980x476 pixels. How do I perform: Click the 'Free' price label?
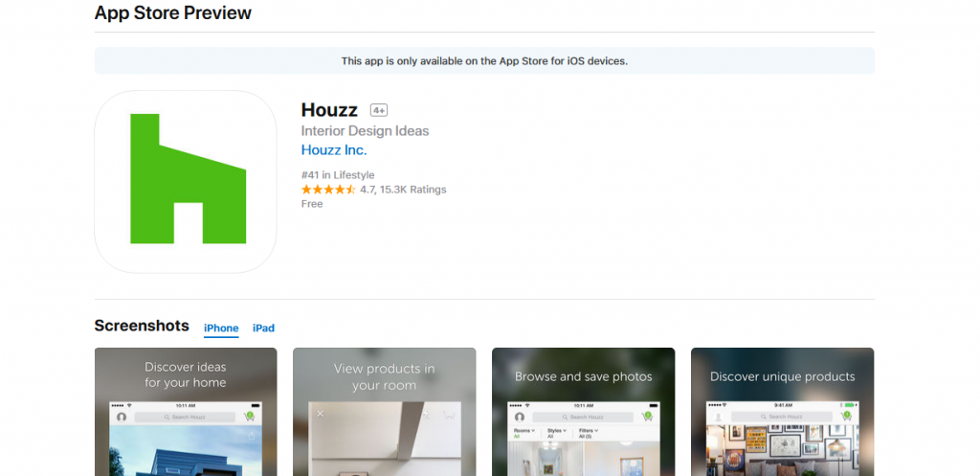(x=312, y=204)
